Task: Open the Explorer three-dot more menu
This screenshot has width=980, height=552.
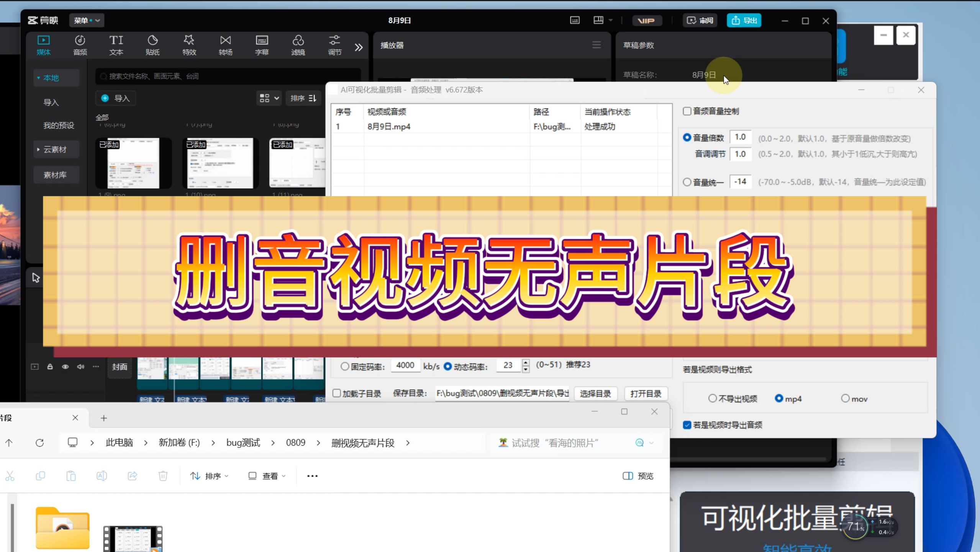Action: click(312, 476)
